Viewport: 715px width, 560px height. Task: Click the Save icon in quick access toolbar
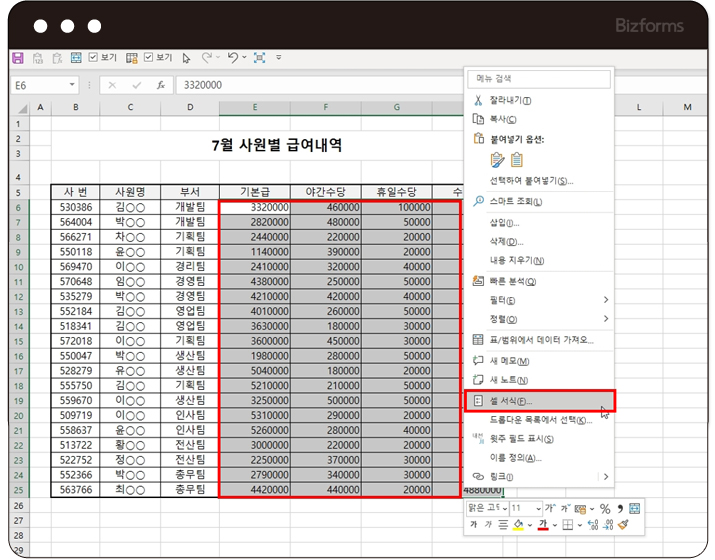[x=17, y=58]
